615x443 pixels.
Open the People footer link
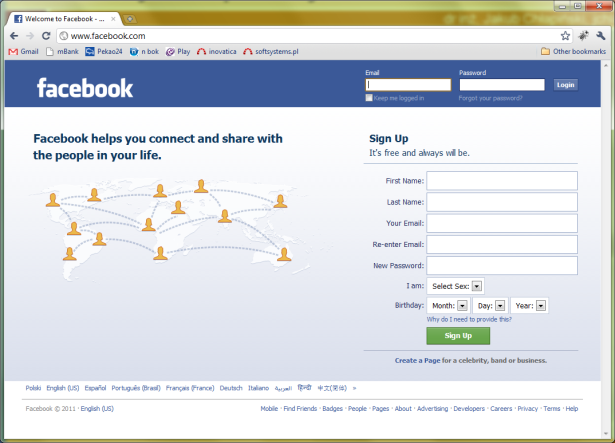[x=357, y=408]
